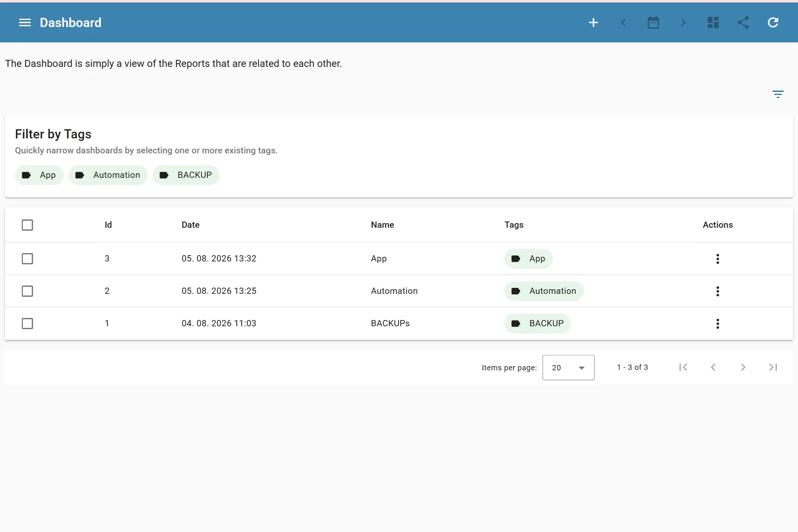Viewport: 798px width, 532px height.
Task: Open the calendar date picker icon
Action: click(x=653, y=22)
